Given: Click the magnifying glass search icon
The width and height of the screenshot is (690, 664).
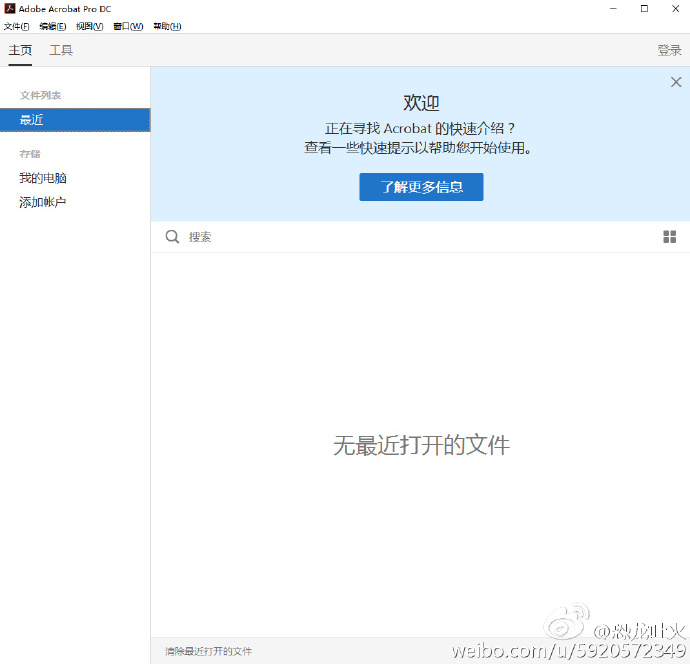Looking at the screenshot, I should click(172, 237).
